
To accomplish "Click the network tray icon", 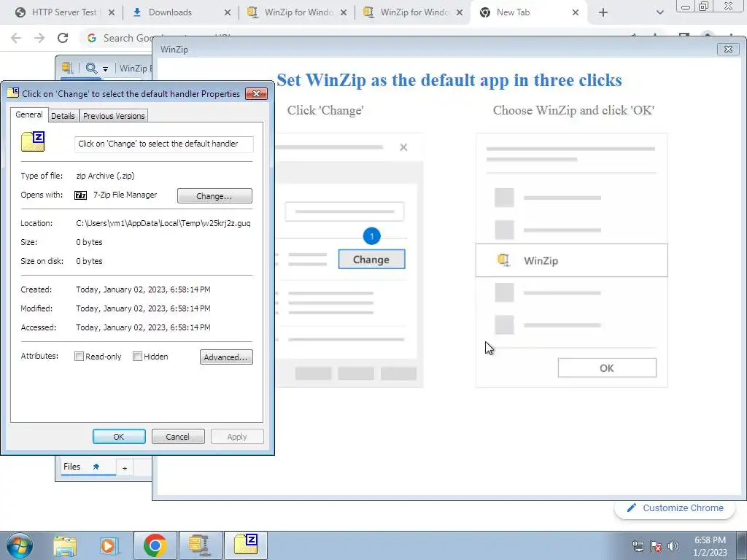I will (x=638, y=546).
